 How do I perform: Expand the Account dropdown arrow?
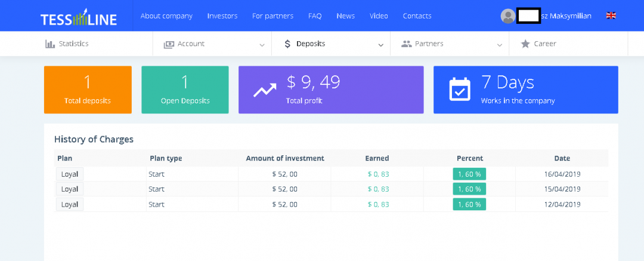coord(262,44)
